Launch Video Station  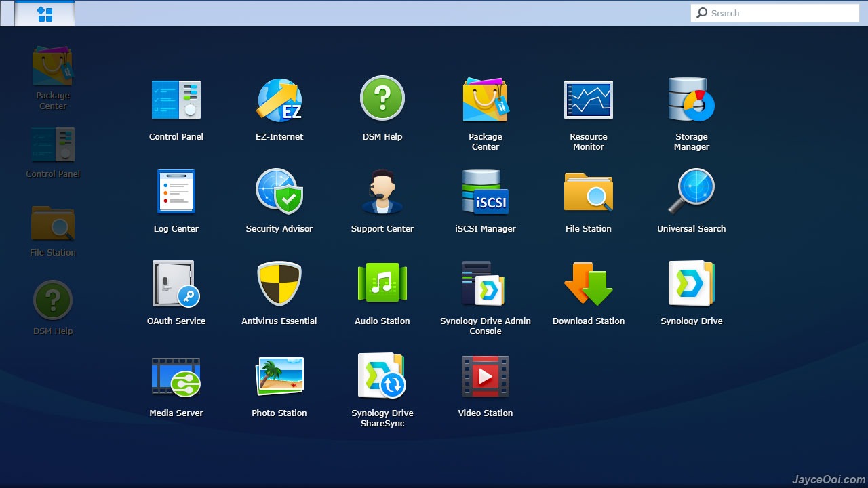pos(486,376)
